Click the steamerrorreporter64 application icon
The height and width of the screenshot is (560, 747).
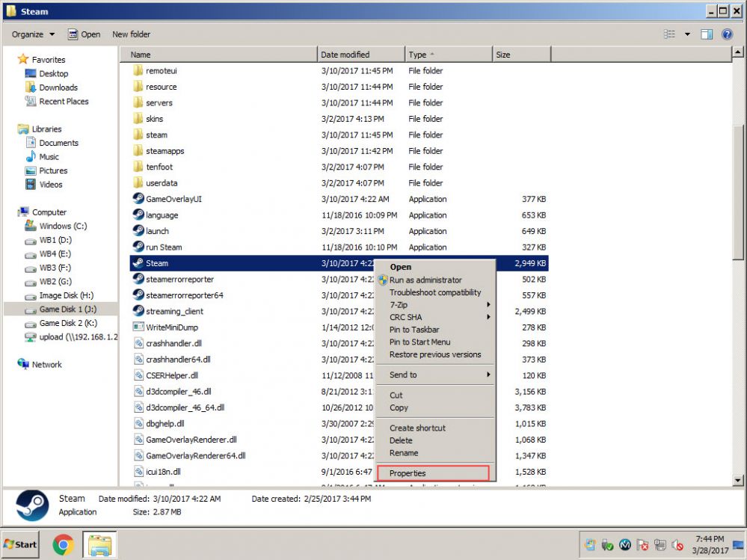138,295
